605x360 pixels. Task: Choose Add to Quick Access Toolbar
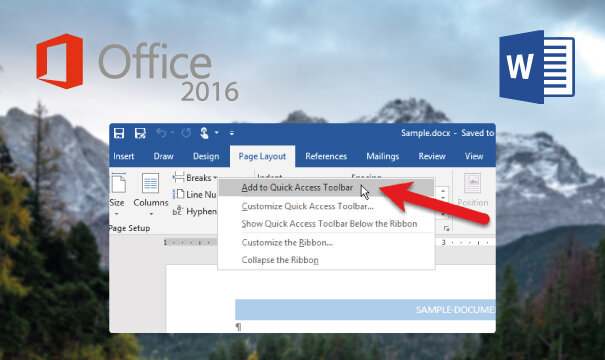(326, 188)
